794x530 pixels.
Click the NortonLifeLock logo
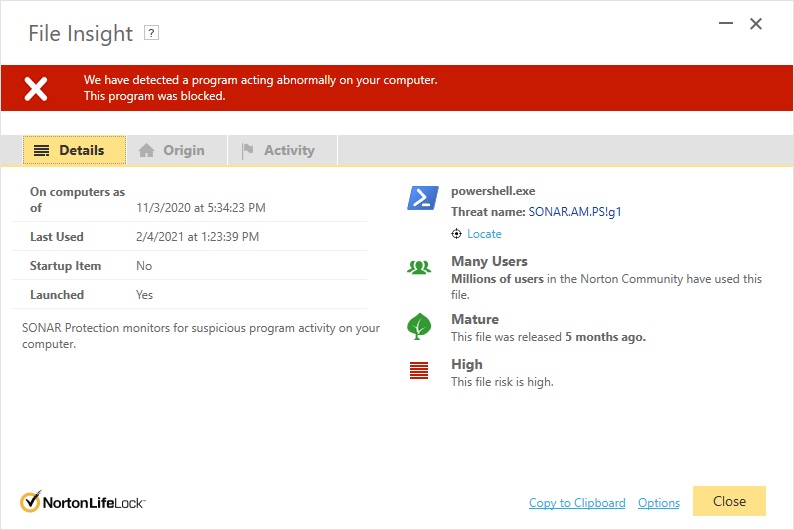coord(83,502)
